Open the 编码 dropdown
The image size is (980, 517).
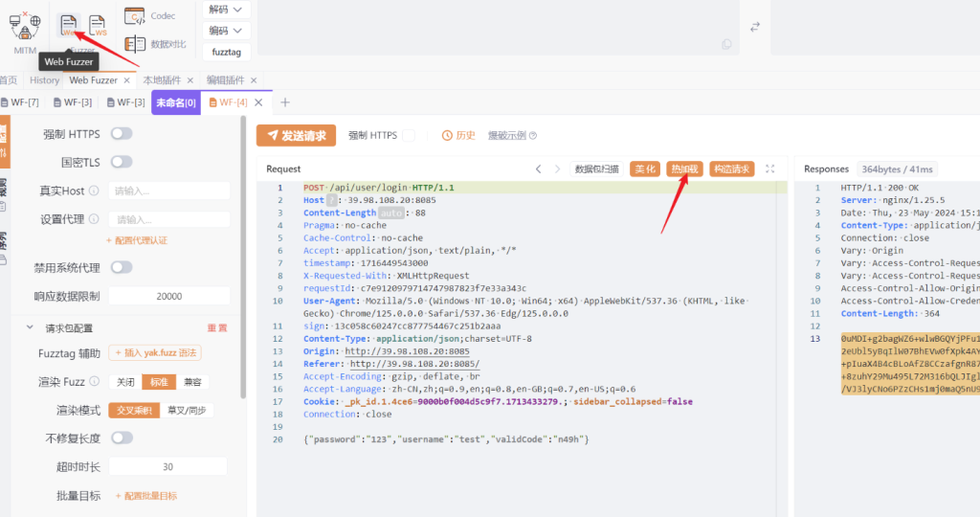click(x=228, y=31)
